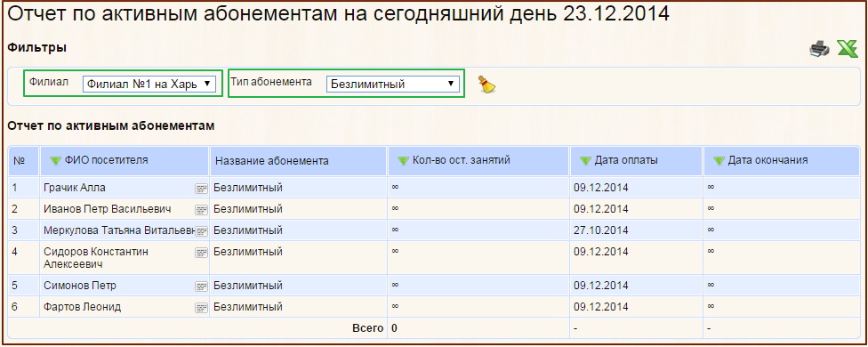868x347 pixels.
Task: Open the Филиал dropdown
Action: point(149,84)
